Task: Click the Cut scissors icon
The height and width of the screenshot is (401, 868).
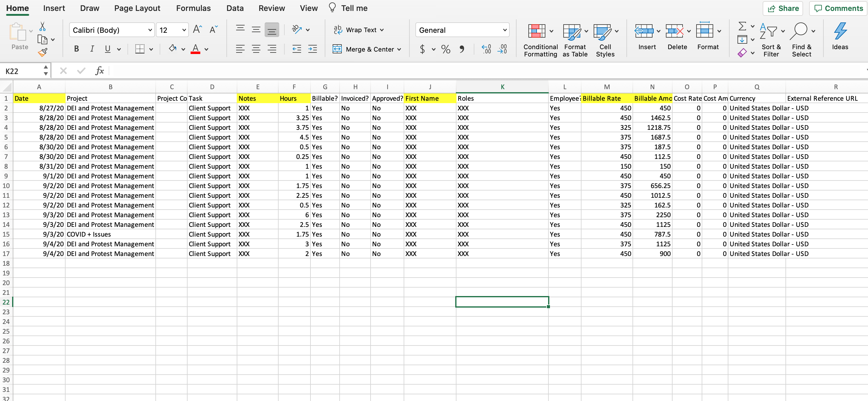Action: pos(42,26)
